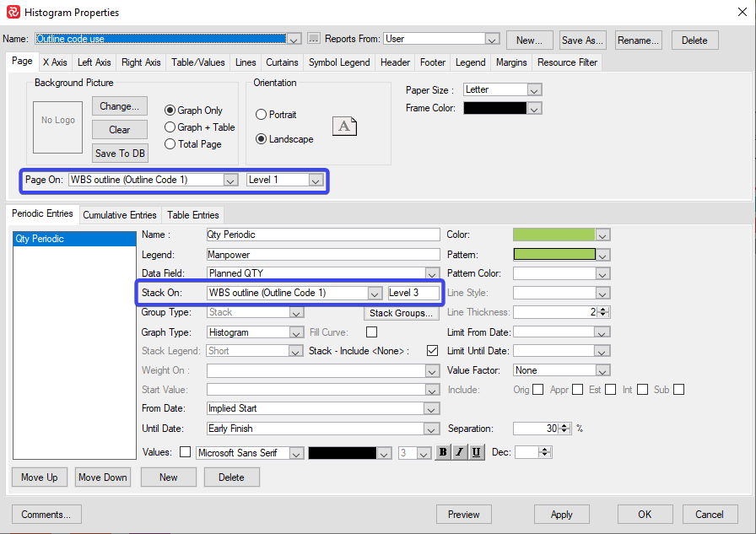
Task: Click the Italic text formatting icon
Action: pos(460,453)
